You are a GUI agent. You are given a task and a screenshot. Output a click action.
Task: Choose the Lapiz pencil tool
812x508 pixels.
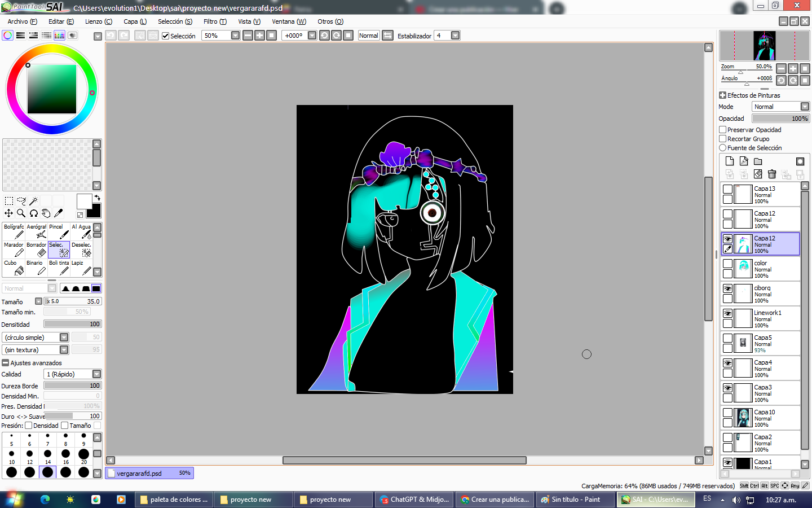pyautogui.click(x=81, y=268)
